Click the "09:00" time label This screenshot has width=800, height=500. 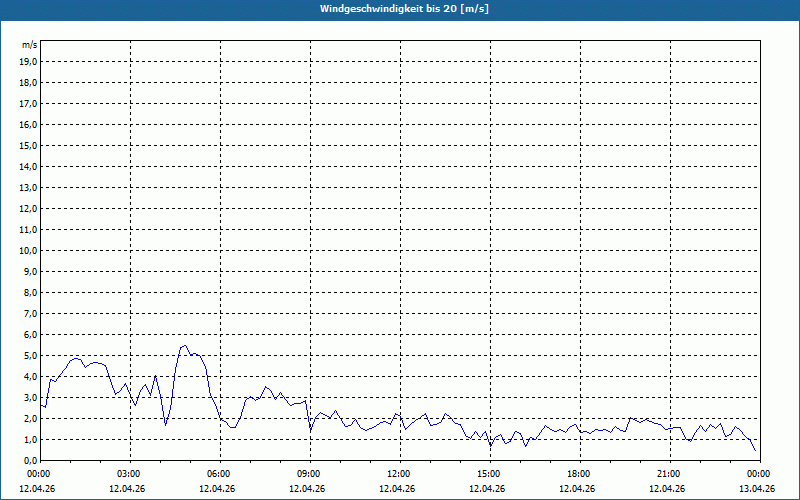coord(308,474)
